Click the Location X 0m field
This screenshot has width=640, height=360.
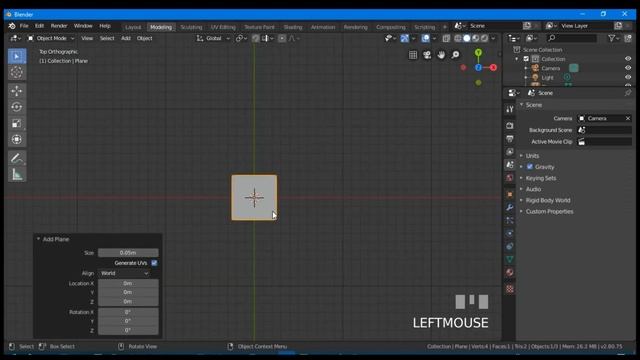tap(128, 283)
